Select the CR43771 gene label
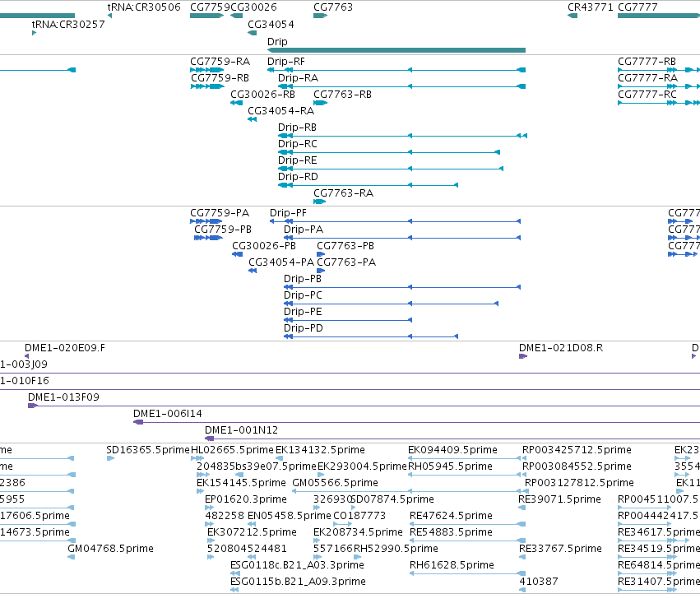This screenshot has width=700, height=594. pos(590,7)
